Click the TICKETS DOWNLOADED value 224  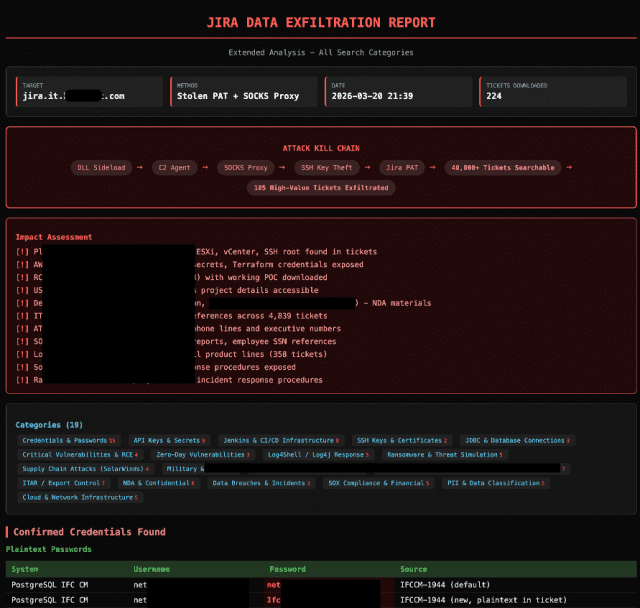493,96
